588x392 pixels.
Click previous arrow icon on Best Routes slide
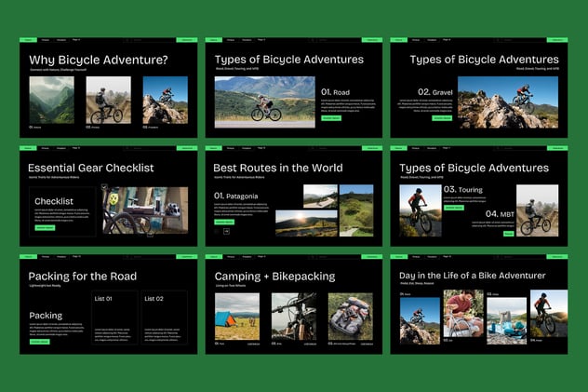pyautogui.click(x=217, y=231)
